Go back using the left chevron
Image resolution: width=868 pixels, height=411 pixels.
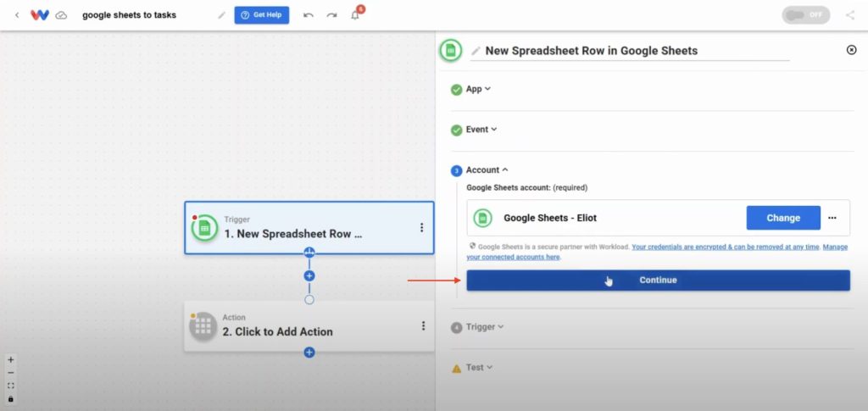(x=17, y=15)
